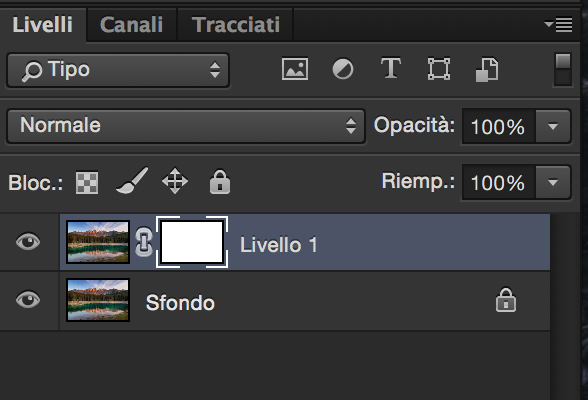Lock transparent pixels checkerboard icon

87,183
